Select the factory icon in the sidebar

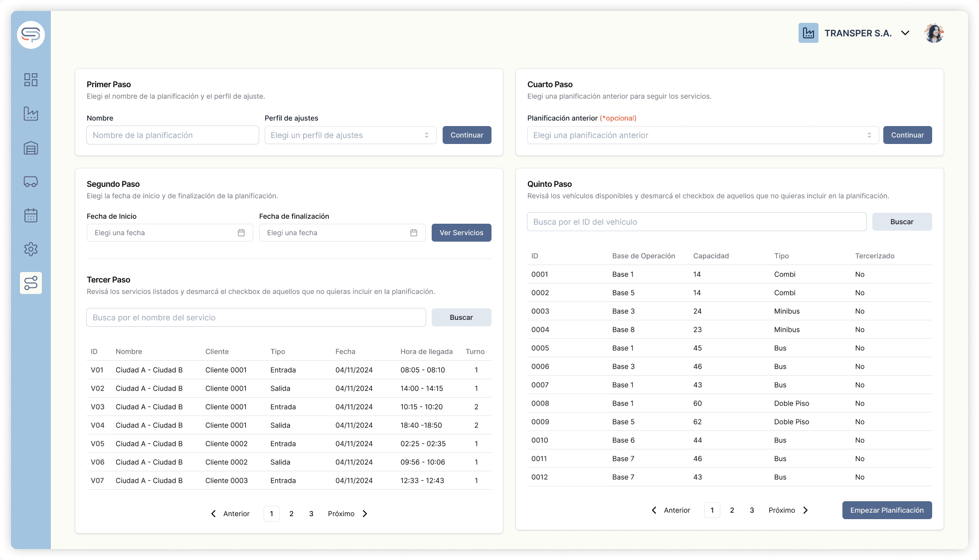pyautogui.click(x=31, y=114)
